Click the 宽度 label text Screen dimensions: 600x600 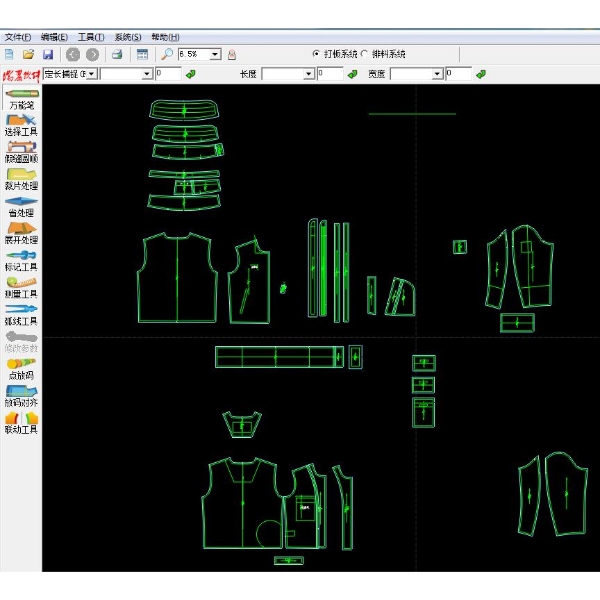click(376, 74)
